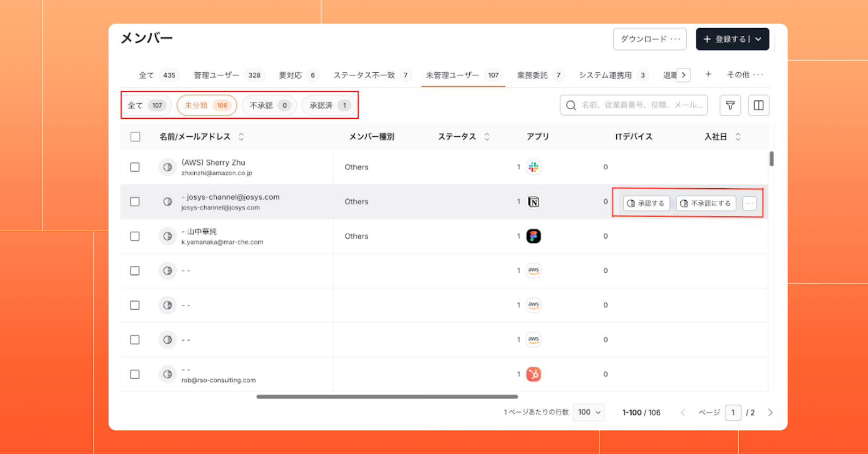
Task: Check the rob@rso-consulting.com row checkbox
Action: click(135, 374)
